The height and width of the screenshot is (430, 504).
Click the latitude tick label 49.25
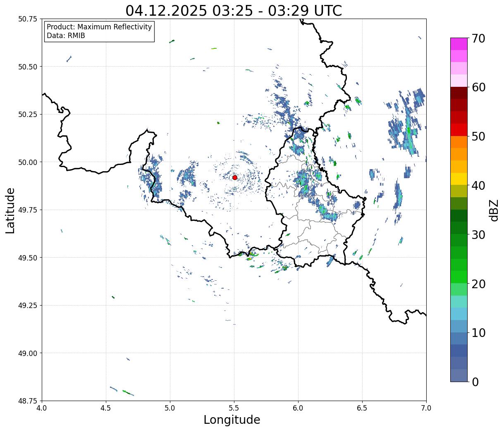(28, 306)
